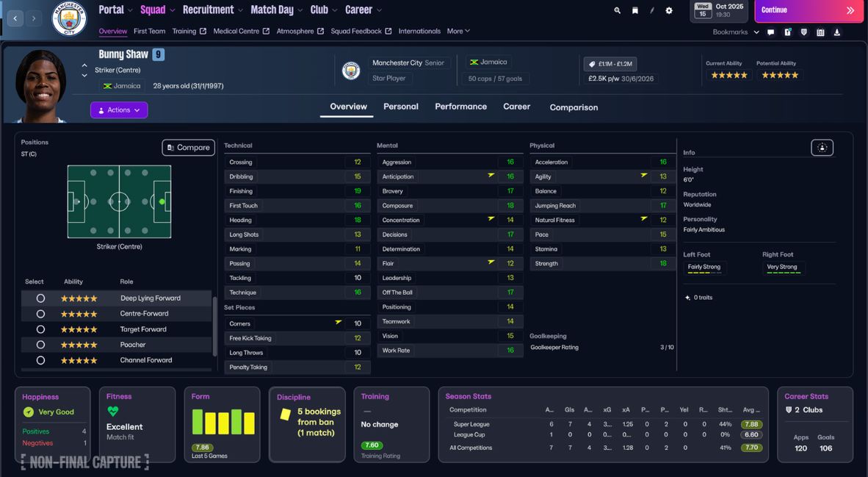Open the preferences gear icon
This screenshot has height=477, width=868.
[668, 11]
